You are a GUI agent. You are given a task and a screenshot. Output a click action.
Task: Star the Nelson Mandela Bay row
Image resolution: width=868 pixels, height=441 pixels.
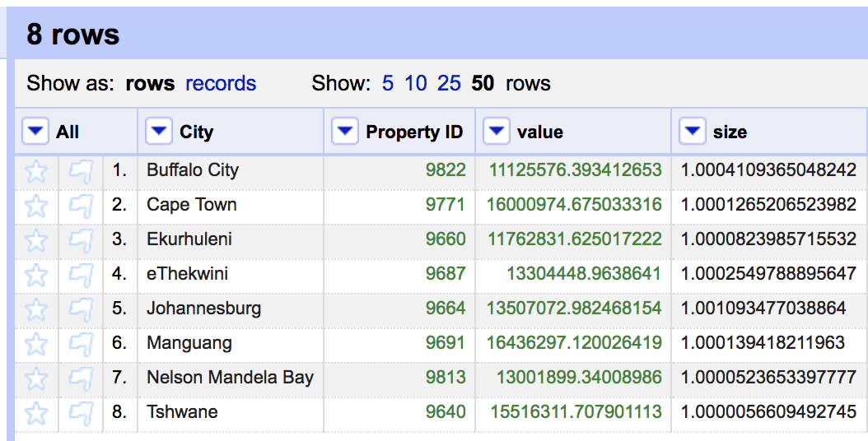click(36, 378)
